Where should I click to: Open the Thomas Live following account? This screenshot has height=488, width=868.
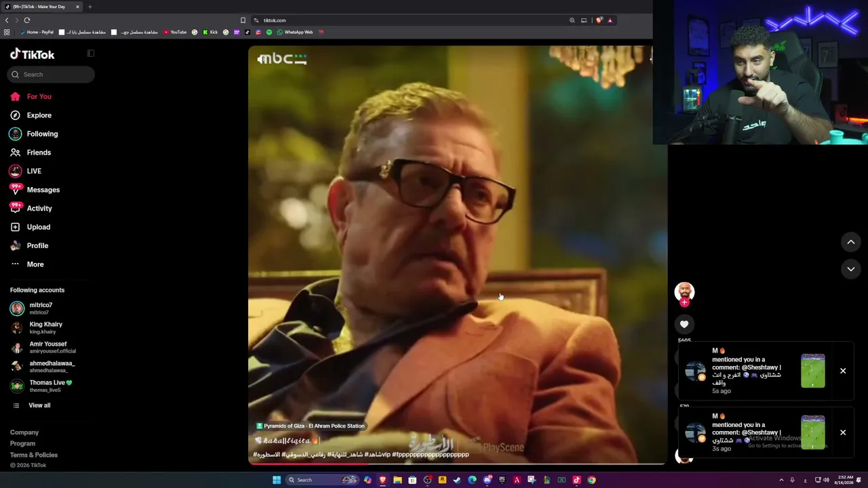[41, 386]
